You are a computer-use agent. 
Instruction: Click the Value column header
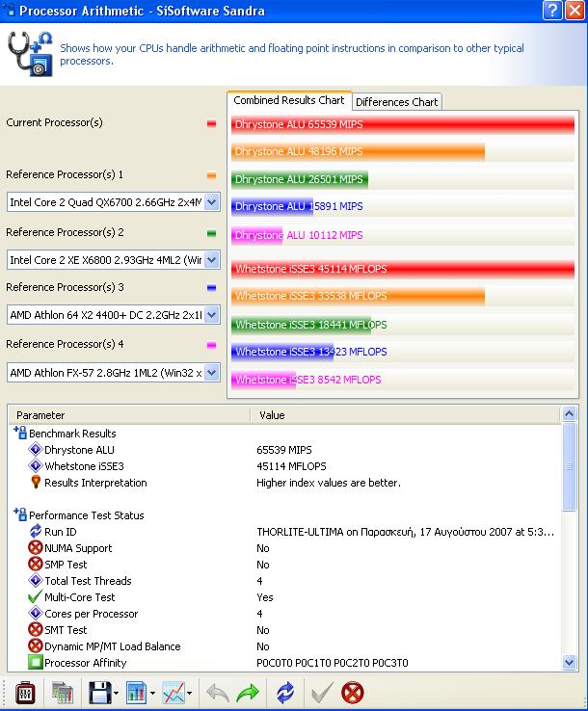[x=405, y=415]
